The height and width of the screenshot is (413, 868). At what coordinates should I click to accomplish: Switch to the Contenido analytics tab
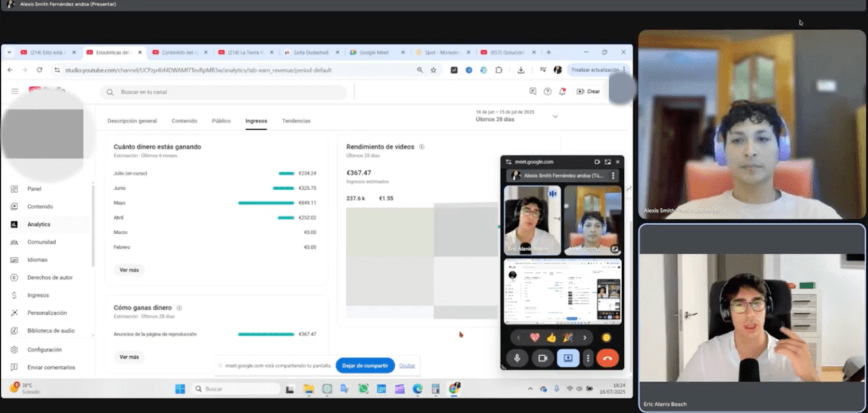pyautogui.click(x=184, y=121)
